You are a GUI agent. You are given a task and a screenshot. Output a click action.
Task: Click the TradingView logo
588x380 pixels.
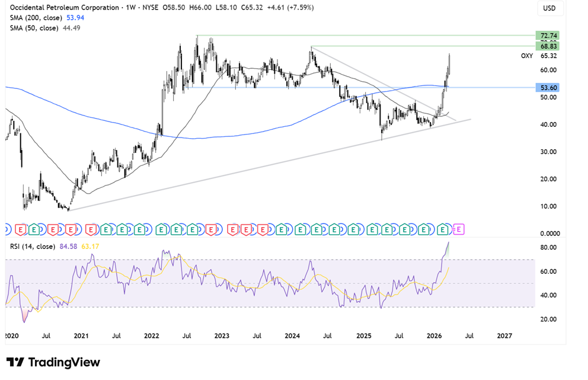pos(53,362)
